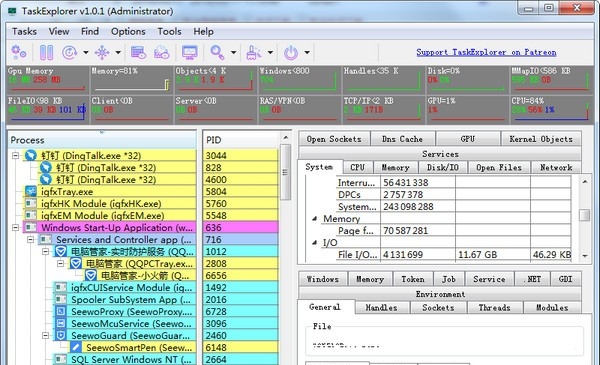Screen dimensions: 600x365
Task: Sort by the Process column header
Action: [x=102, y=140]
